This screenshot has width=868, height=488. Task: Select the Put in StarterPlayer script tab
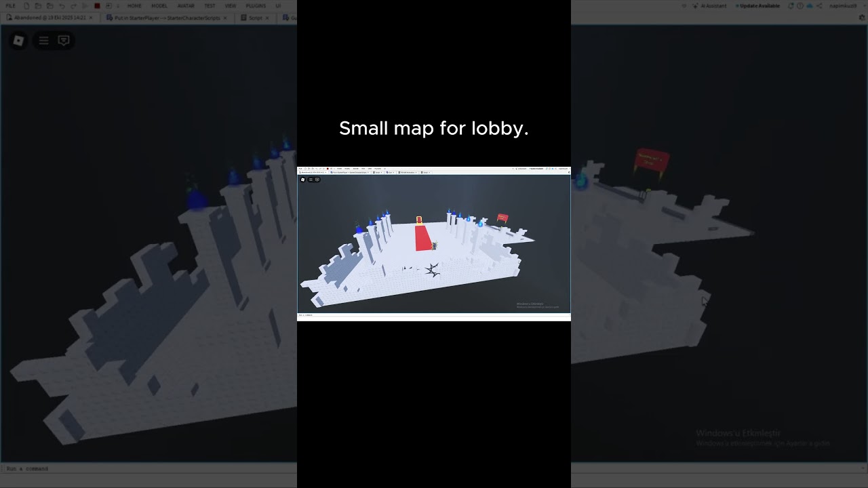click(166, 18)
